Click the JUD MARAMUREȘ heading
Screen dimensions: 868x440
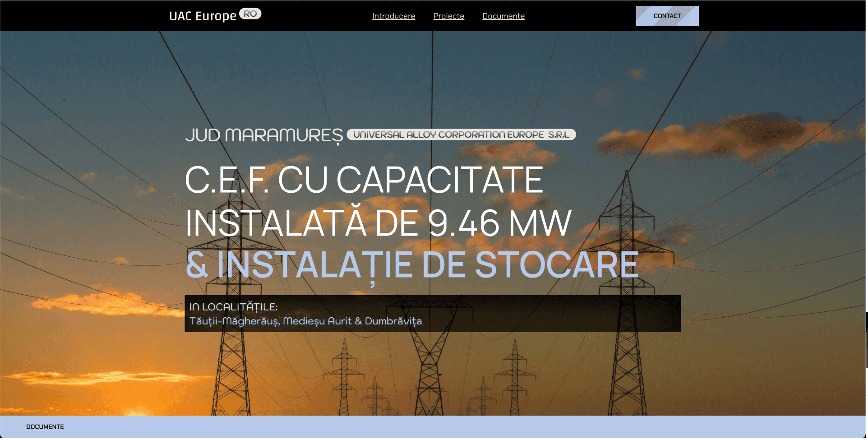coord(264,135)
